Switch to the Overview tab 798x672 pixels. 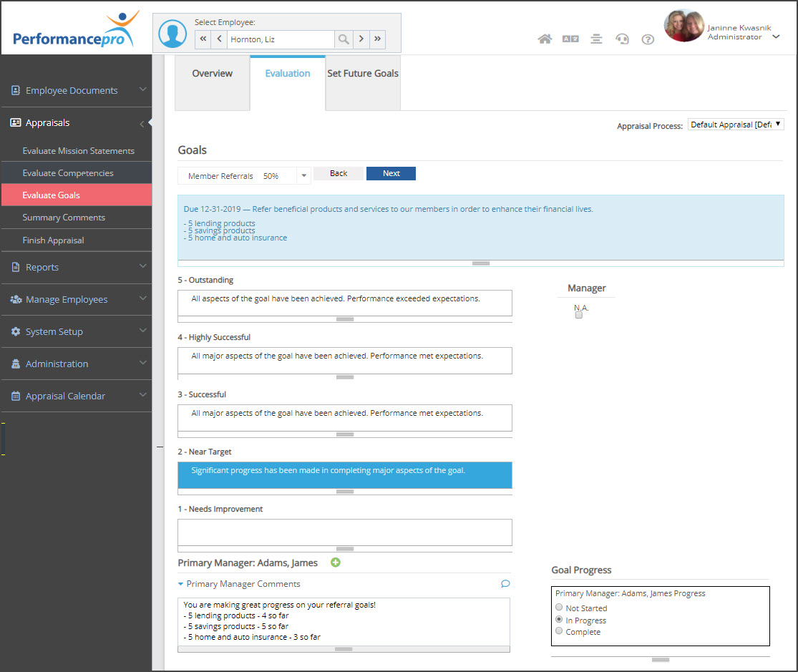[213, 74]
